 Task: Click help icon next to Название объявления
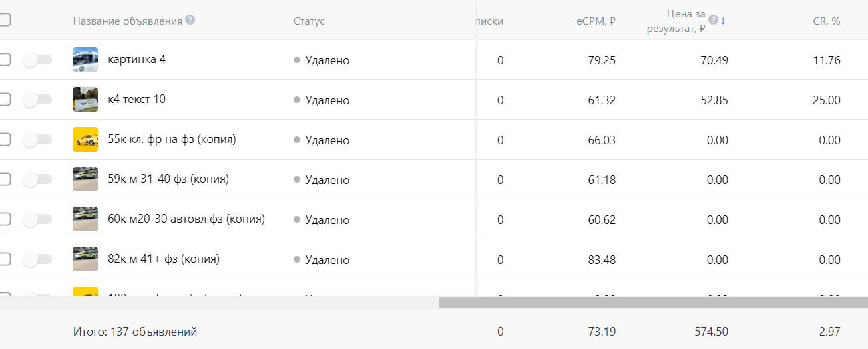(190, 20)
